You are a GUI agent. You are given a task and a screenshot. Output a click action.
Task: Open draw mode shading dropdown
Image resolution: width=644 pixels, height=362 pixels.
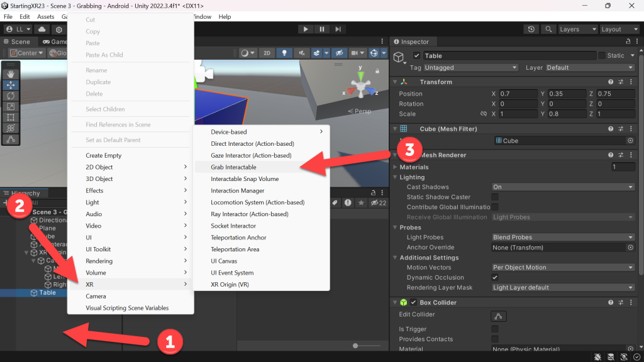click(x=248, y=53)
